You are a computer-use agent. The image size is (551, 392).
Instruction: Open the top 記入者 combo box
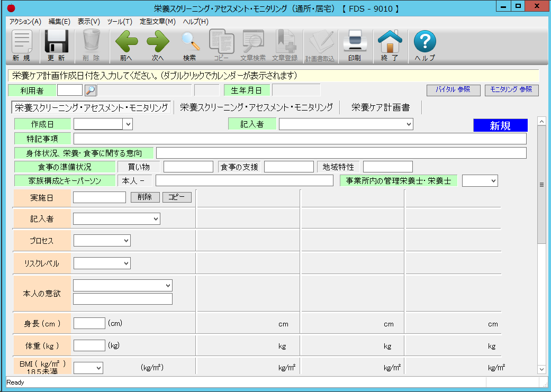coord(408,124)
